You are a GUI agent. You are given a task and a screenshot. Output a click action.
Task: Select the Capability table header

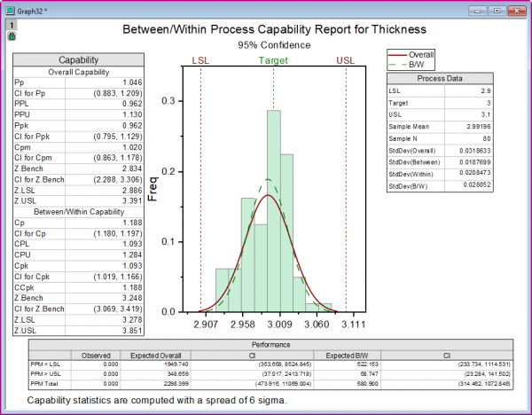click(x=78, y=59)
